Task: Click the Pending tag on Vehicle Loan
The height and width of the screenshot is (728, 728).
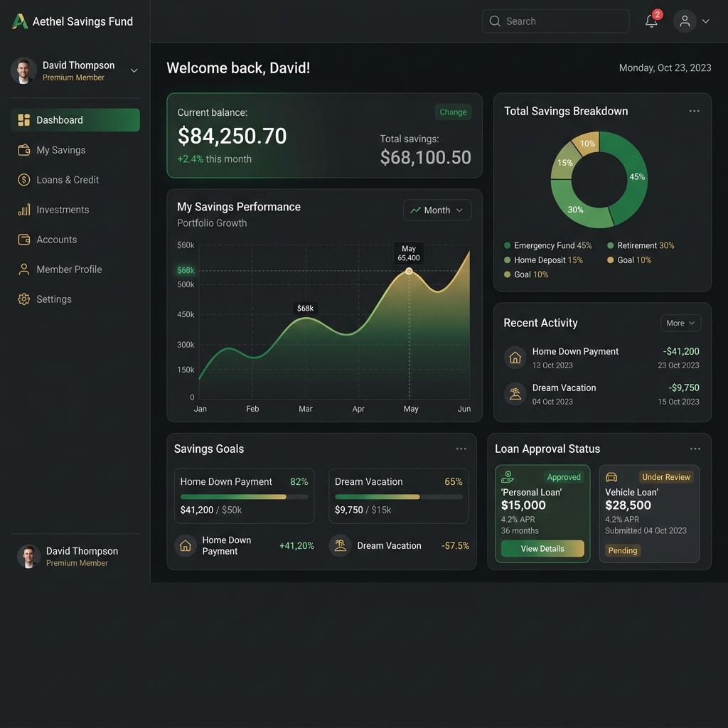Action: [623, 551]
